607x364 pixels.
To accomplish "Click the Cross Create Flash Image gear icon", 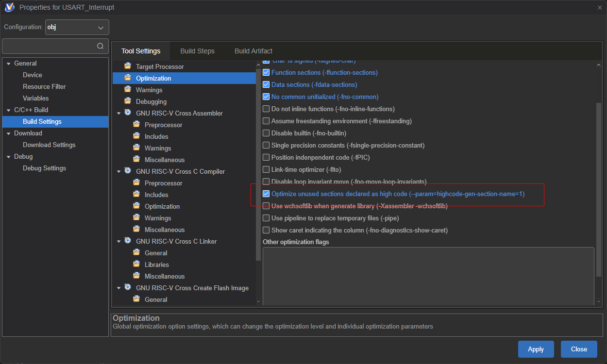I will coord(128,287).
